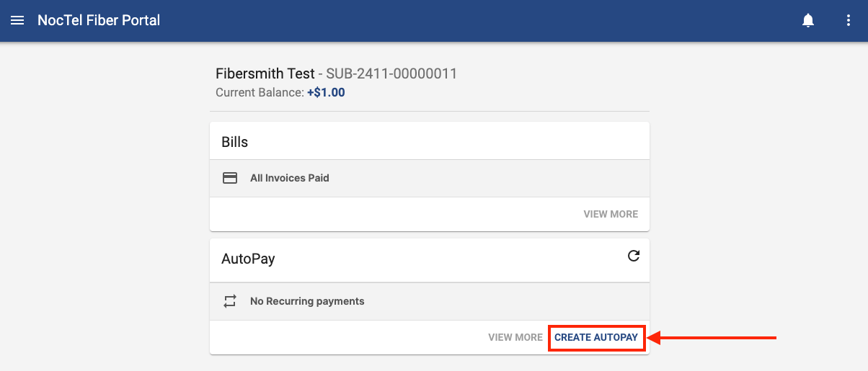
Task: Open the three-dot more options menu
Action: tap(849, 20)
